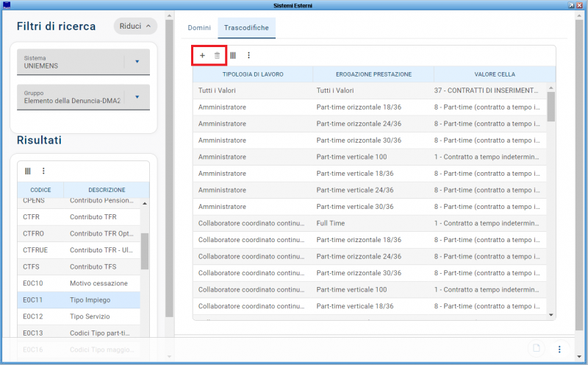Click the Risultati list scroll up arrow
This screenshot has width=588, height=365.
pyautogui.click(x=145, y=204)
